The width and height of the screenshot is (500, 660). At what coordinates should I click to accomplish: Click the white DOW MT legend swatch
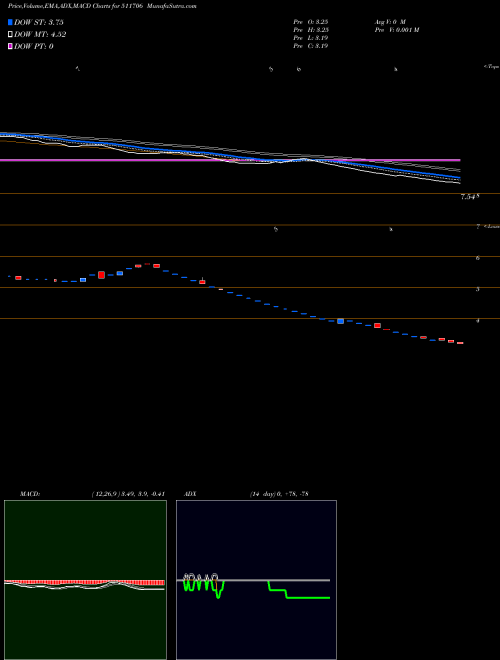[x=10, y=35]
